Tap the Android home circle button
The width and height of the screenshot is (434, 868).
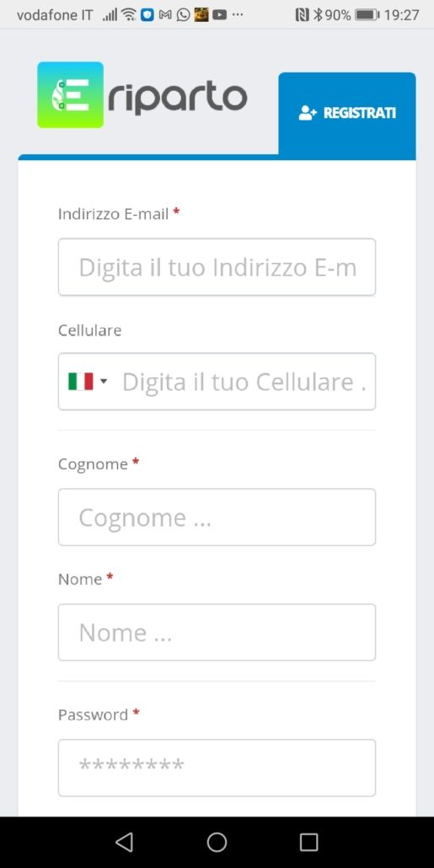coord(217,842)
